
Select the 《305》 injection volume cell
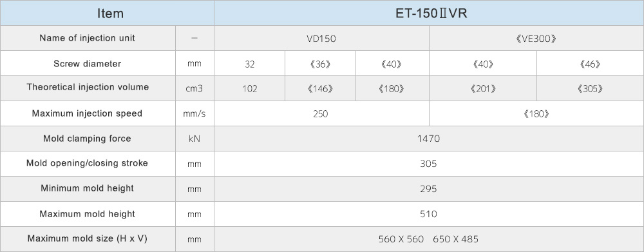point(590,89)
